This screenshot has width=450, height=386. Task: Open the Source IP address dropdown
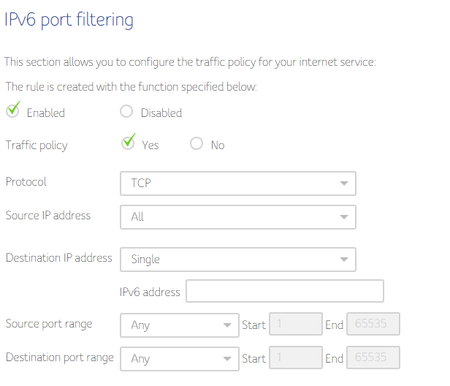(238, 217)
